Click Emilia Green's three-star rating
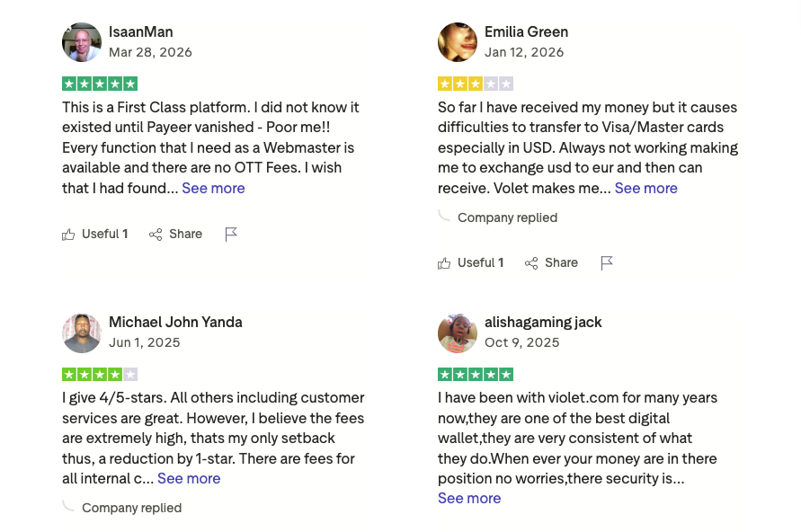 (476, 84)
